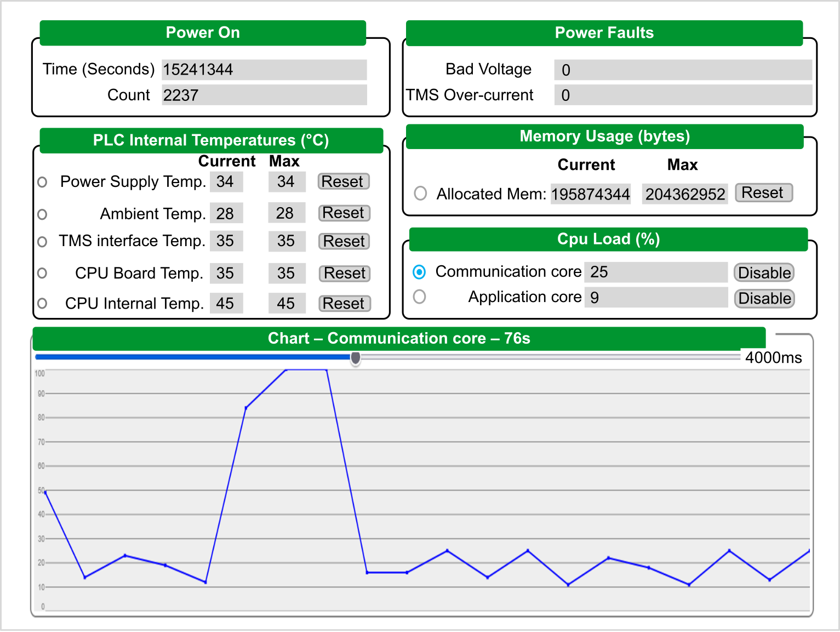Click the top Power Faults value field
Image resolution: width=840 pixels, height=632 pixels.
(683, 70)
